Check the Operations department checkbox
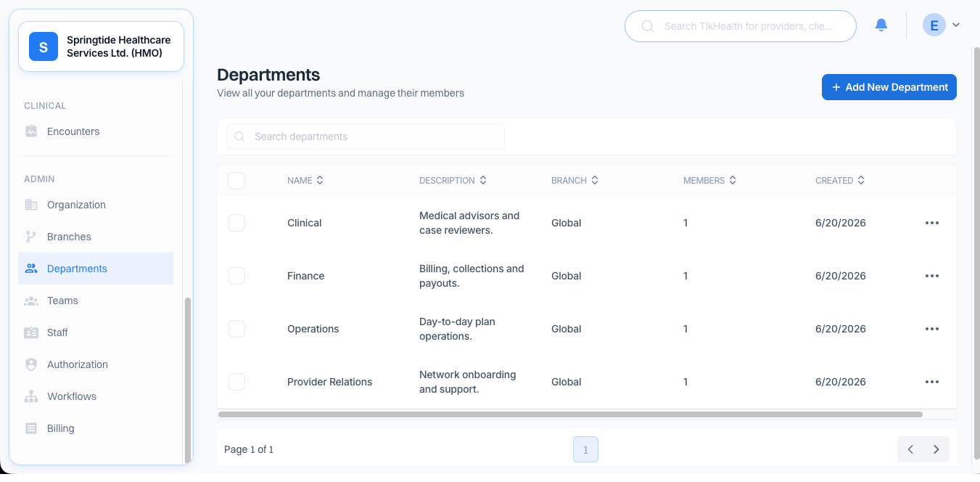 coord(236,329)
